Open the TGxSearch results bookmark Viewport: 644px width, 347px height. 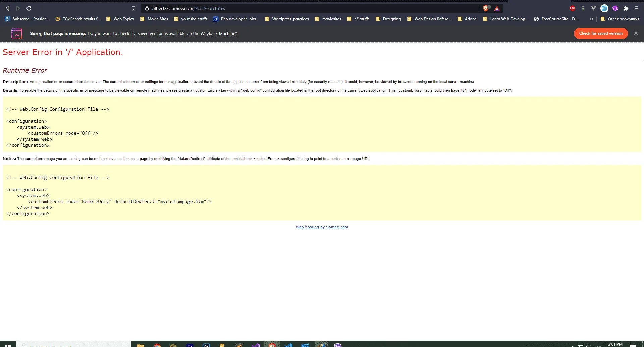pos(78,19)
